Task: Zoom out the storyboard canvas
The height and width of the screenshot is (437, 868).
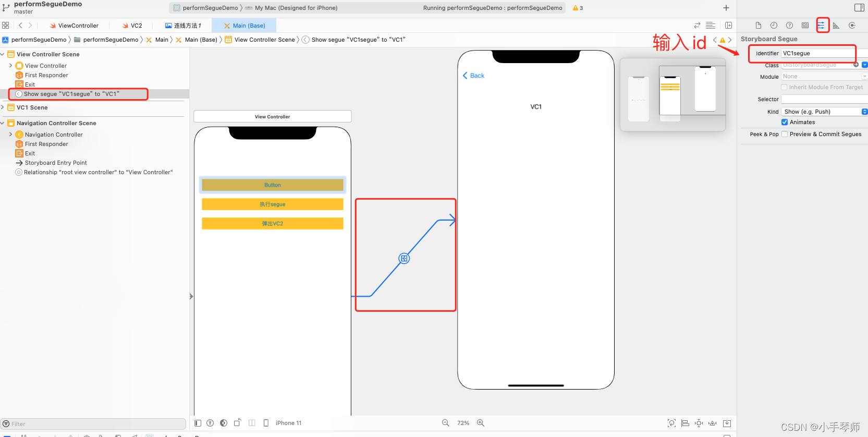Action: click(x=446, y=423)
